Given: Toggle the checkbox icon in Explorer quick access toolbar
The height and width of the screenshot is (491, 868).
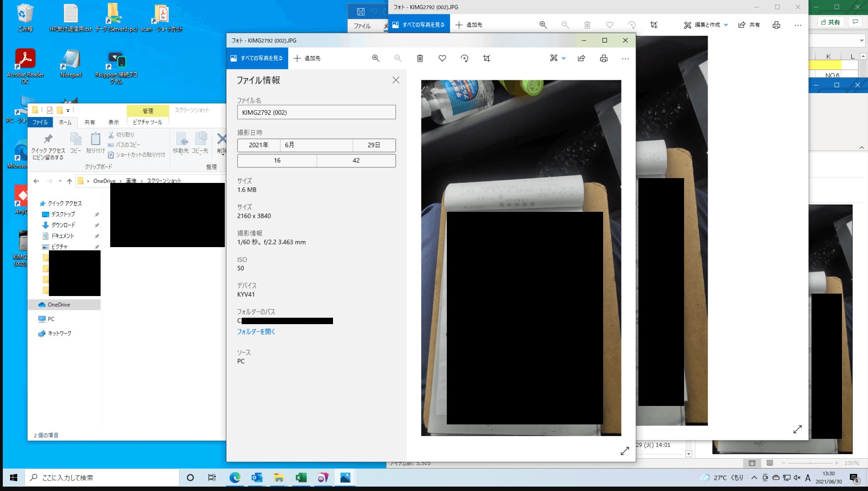Looking at the screenshot, I should pyautogui.click(x=50, y=110).
